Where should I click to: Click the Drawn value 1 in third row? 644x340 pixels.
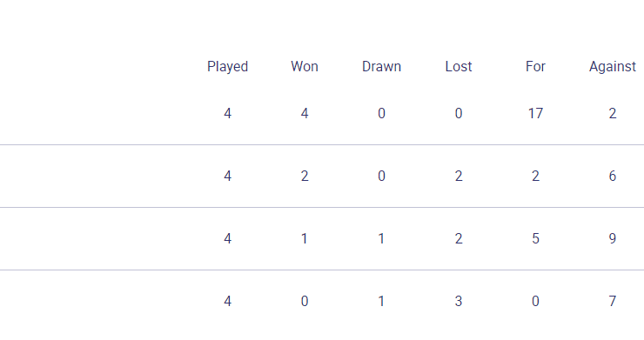click(381, 238)
